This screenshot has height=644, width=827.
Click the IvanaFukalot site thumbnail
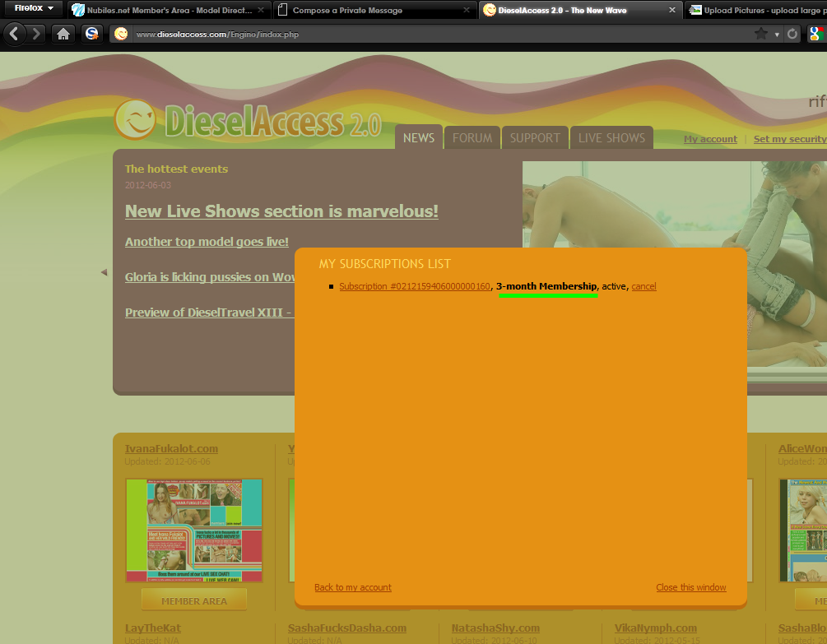(194, 530)
